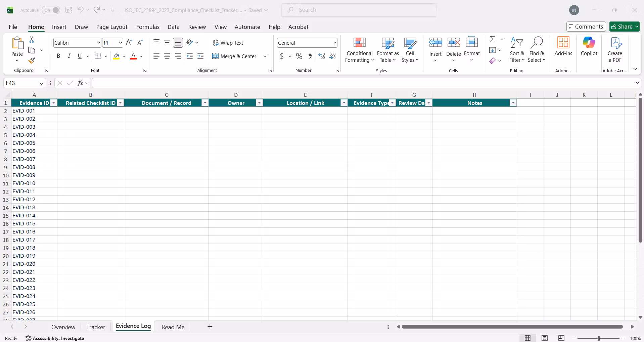Click the red Font Color swatch button
644x342 pixels.
click(x=133, y=56)
